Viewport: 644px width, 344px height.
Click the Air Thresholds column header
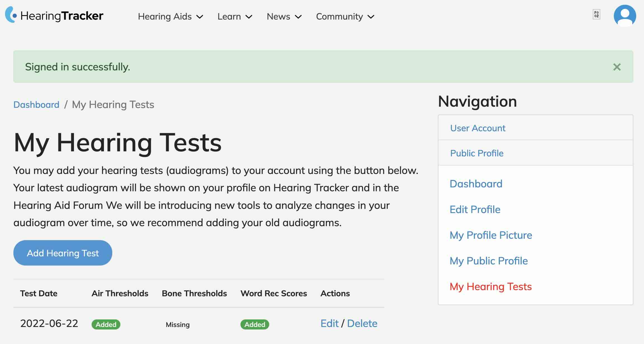pos(120,293)
